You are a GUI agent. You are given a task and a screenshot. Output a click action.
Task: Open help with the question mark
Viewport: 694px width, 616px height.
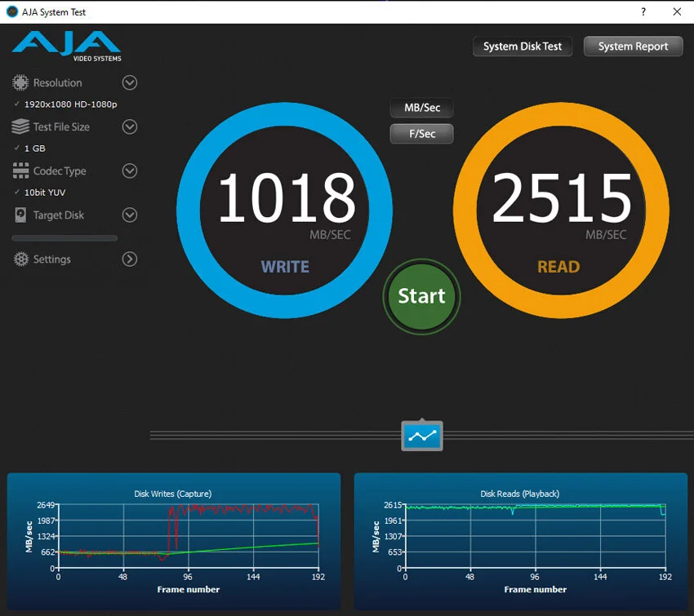point(643,12)
